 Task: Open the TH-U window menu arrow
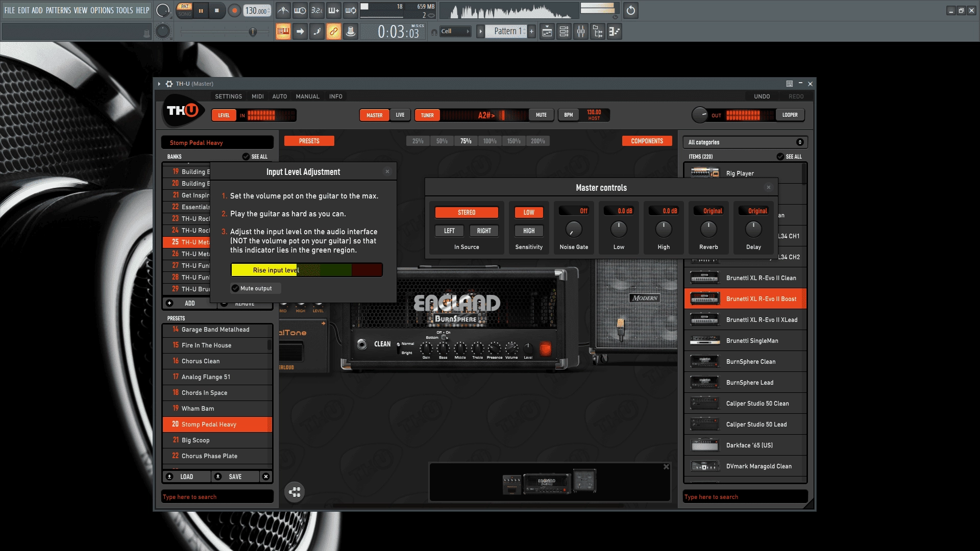click(159, 84)
